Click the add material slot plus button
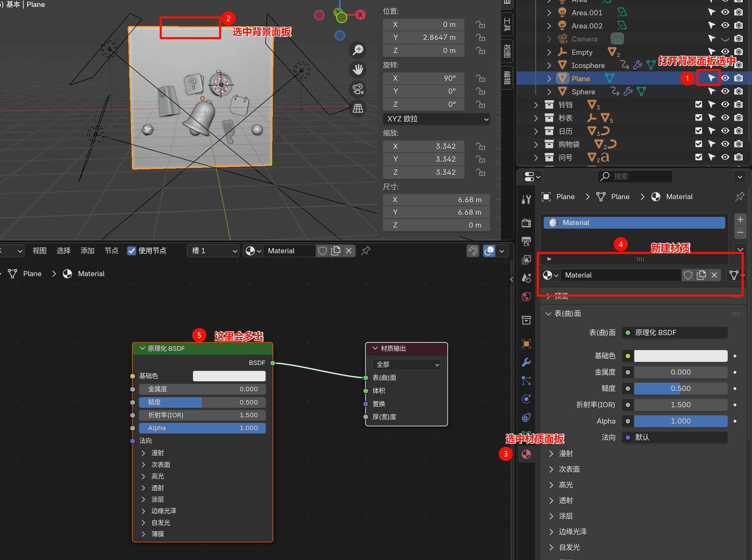752x560 pixels. point(740,220)
